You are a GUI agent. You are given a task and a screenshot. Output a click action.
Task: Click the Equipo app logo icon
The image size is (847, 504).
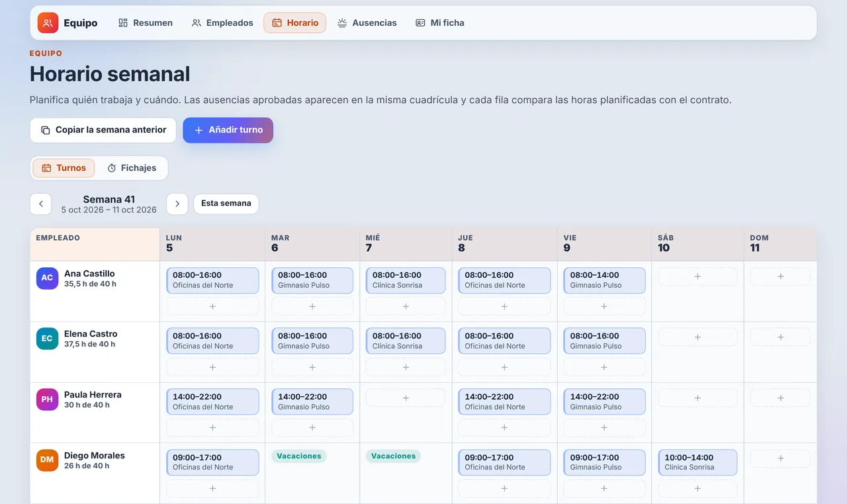tap(48, 22)
